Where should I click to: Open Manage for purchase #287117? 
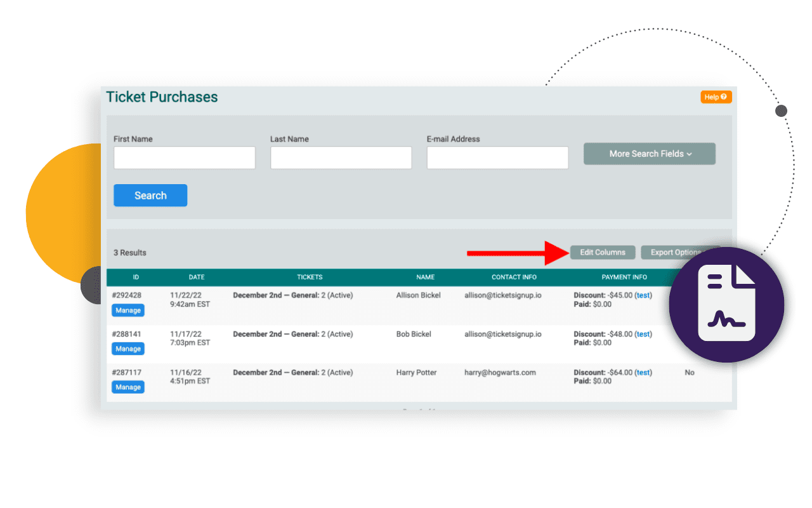128,387
